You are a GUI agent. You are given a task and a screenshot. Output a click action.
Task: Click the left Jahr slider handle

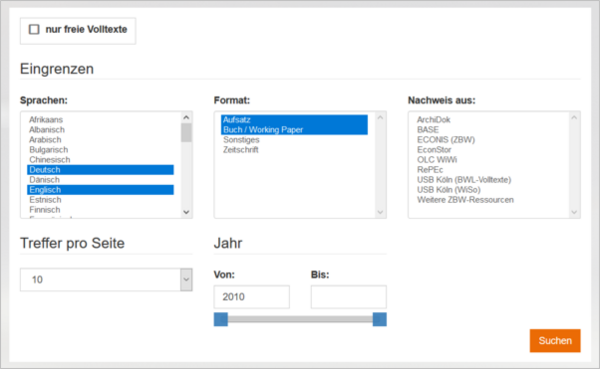tap(221, 319)
